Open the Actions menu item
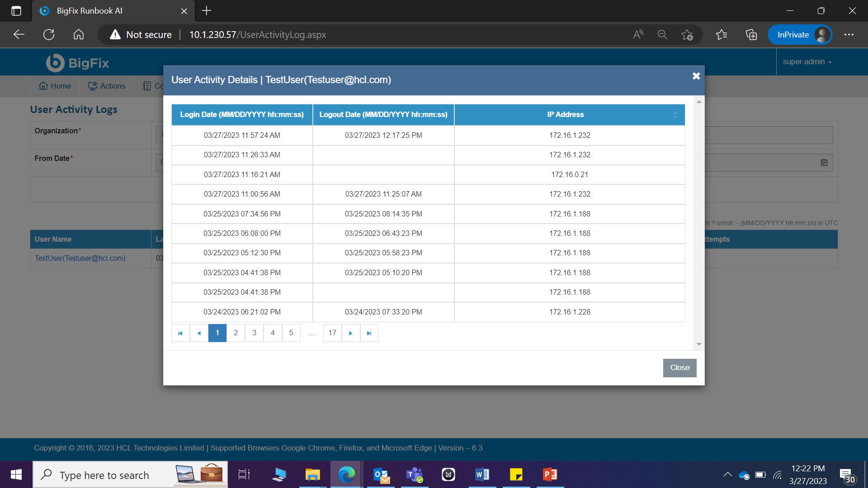Screen dimensions: 868x488 [x=107, y=86]
